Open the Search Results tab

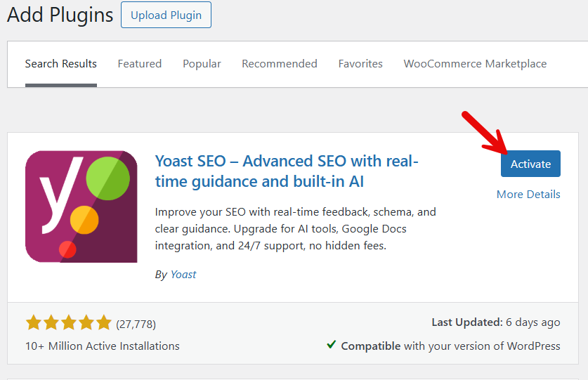pos(60,64)
